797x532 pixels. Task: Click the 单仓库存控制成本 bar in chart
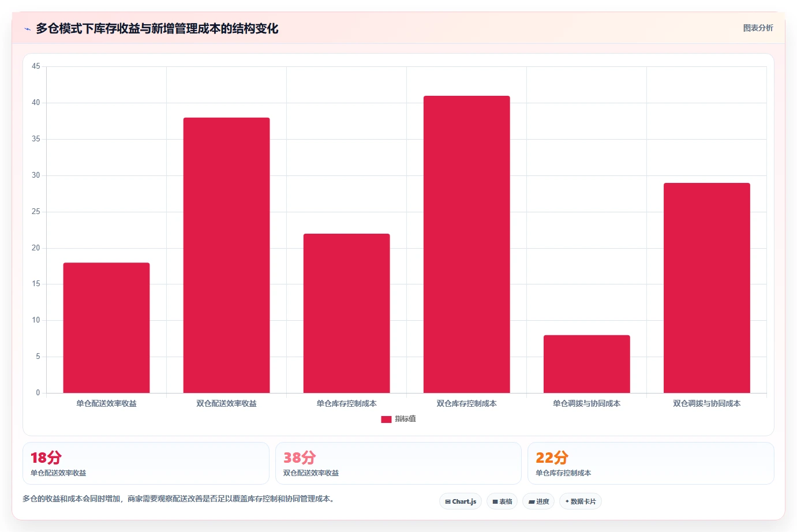click(346, 313)
